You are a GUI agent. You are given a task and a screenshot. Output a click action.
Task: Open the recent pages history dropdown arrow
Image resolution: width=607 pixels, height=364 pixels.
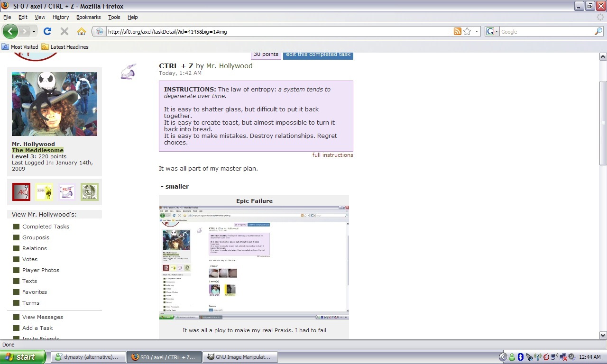tap(34, 31)
